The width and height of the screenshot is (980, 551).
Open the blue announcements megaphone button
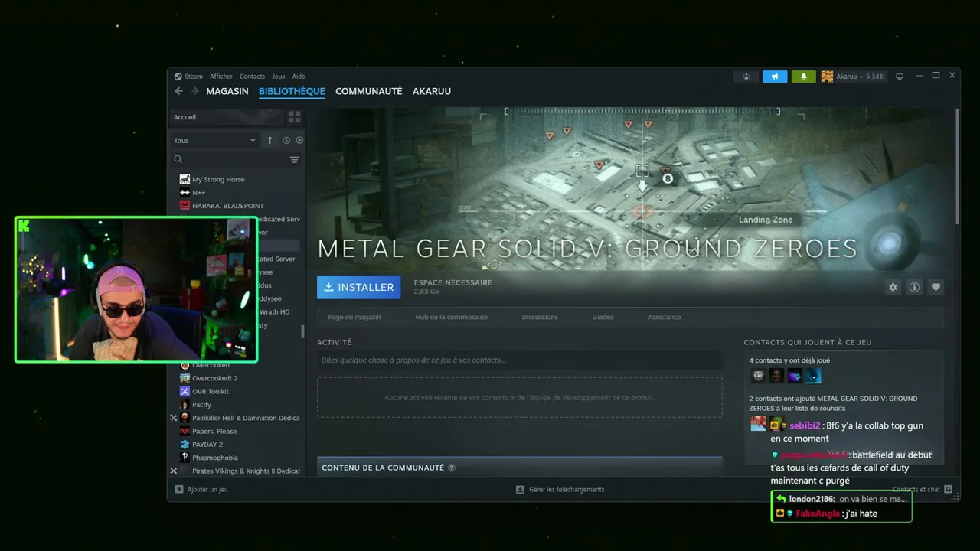775,77
